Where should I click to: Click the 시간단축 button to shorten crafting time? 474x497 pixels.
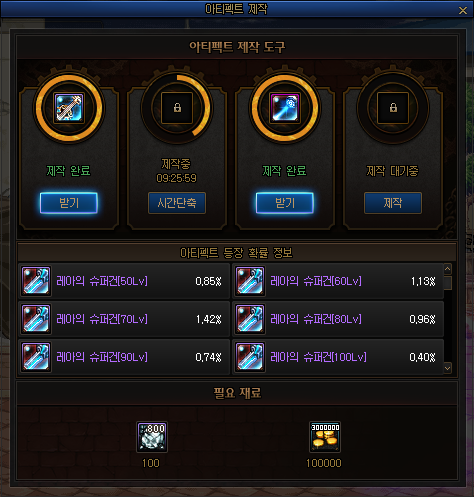(177, 203)
